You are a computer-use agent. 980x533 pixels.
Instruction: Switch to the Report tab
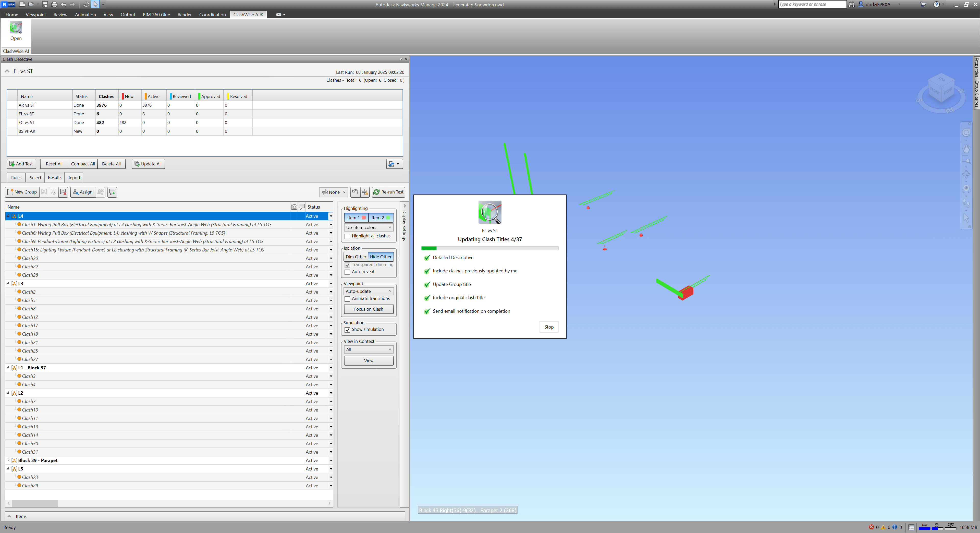[x=74, y=178]
